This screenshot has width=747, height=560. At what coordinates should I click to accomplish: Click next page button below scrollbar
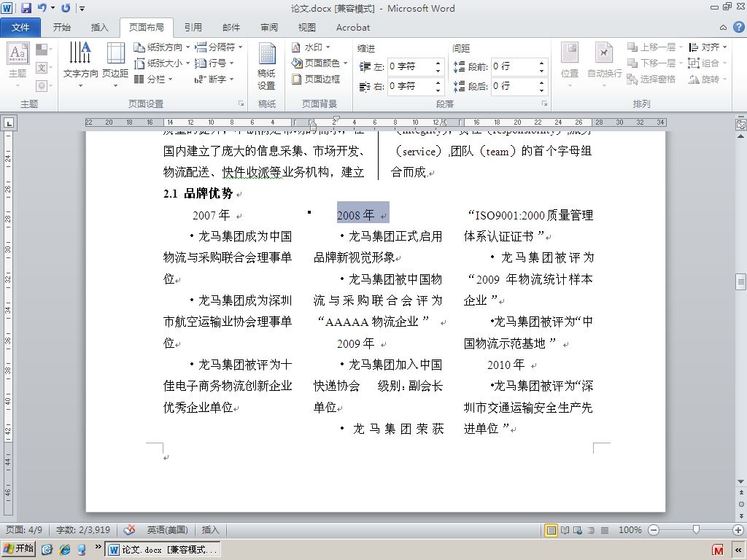(x=741, y=516)
